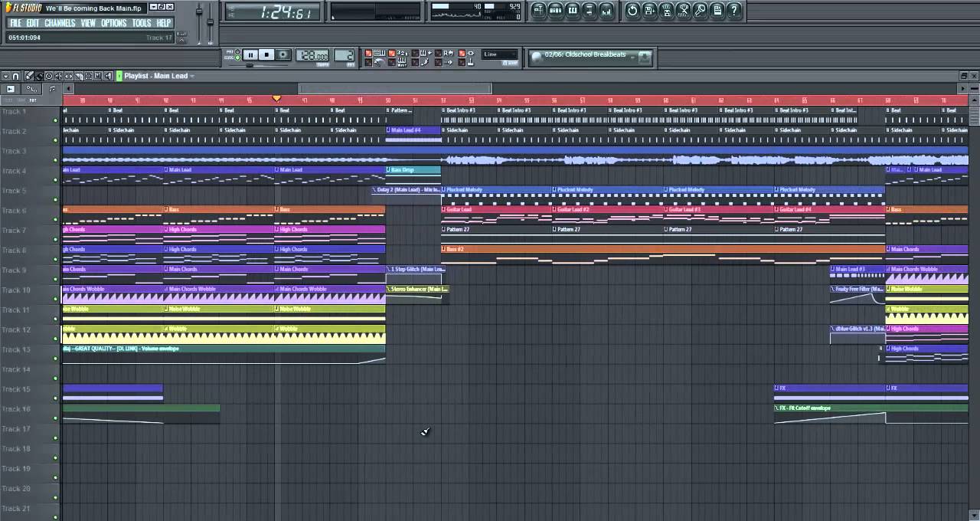Switch transport to Song mode
Viewport: 980px width, 521px height.
[237, 57]
